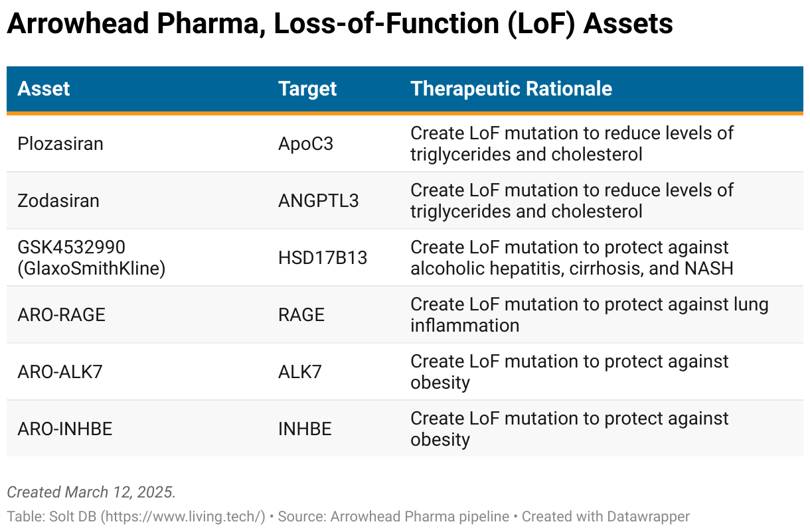This screenshot has height=532, width=810.
Task: Open the Arrowhead Pharma pipeline source
Action: click(420, 516)
